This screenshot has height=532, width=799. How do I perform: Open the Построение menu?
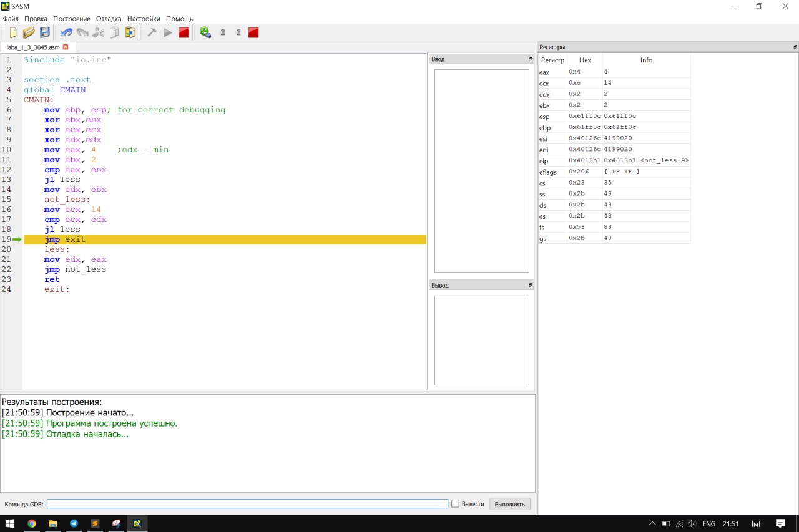click(x=72, y=19)
